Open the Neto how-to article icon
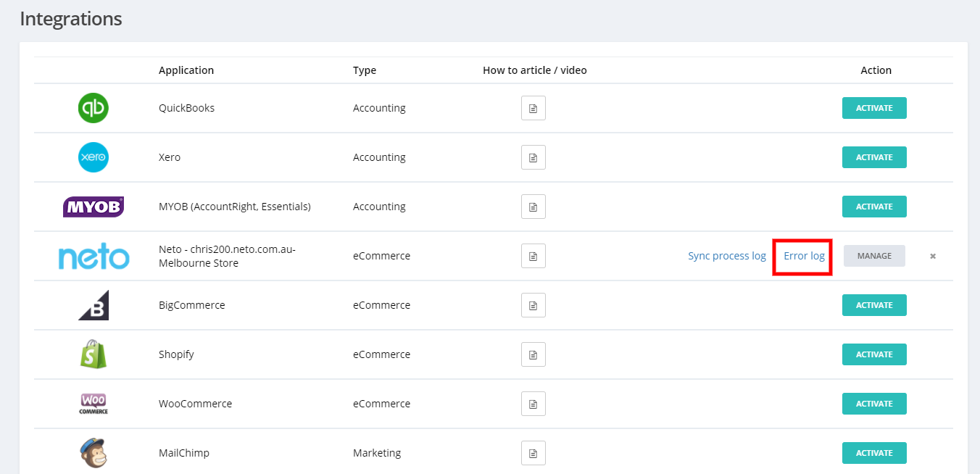The width and height of the screenshot is (980, 474). (533, 256)
